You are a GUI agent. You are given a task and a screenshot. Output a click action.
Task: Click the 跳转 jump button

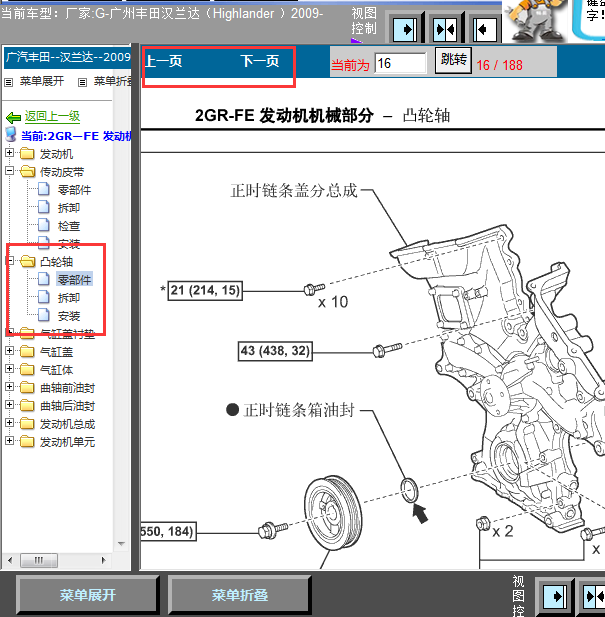(453, 61)
